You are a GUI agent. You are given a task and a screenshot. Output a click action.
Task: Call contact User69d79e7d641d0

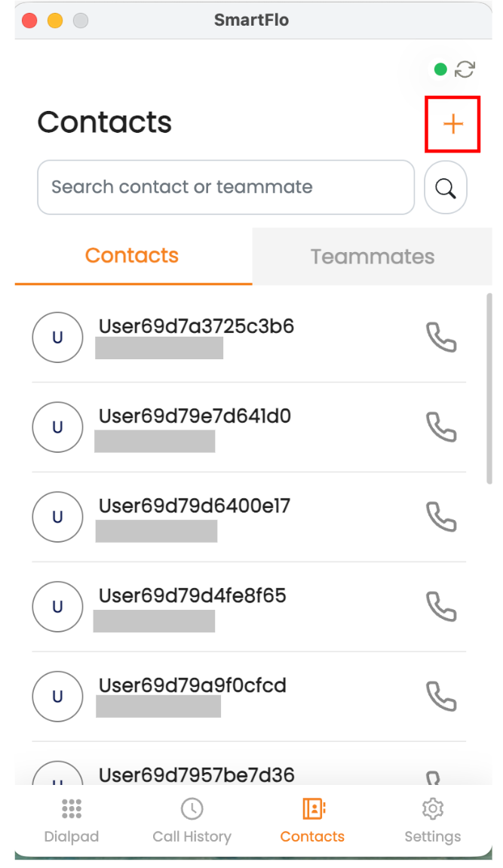click(441, 426)
